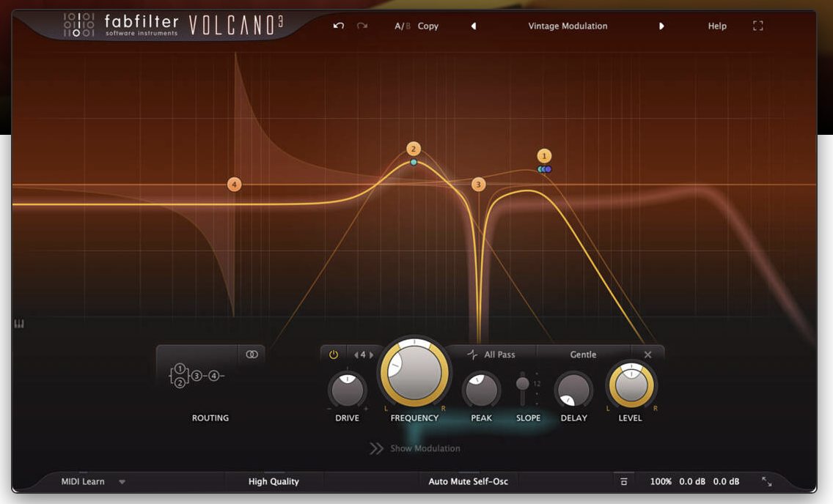The height and width of the screenshot is (504, 833).
Task: Toggle the filter power button
Action: 334,355
